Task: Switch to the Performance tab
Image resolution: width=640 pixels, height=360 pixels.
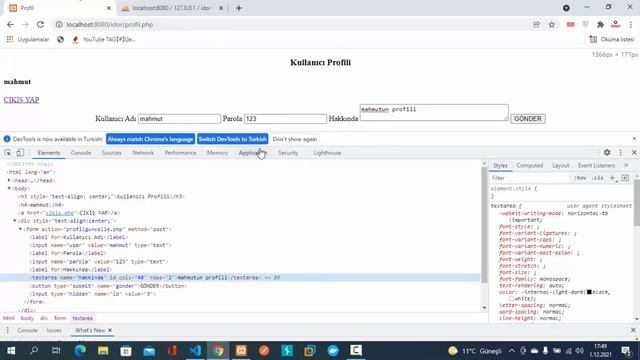Action: pyautogui.click(x=180, y=153)
